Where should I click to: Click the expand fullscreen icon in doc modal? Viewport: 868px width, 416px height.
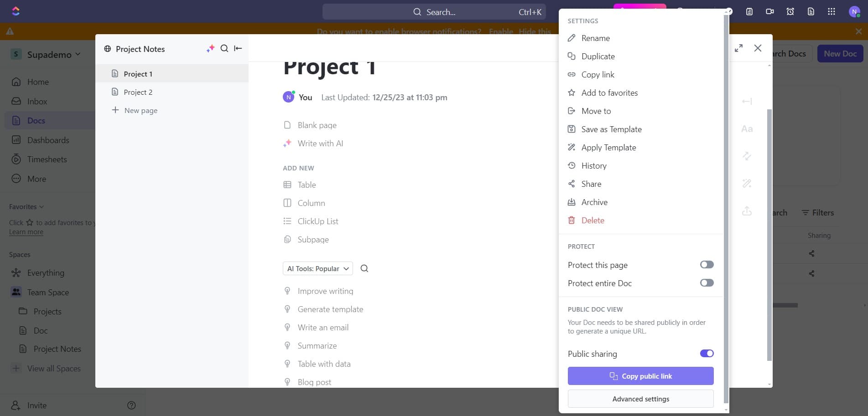pos(738,48)
